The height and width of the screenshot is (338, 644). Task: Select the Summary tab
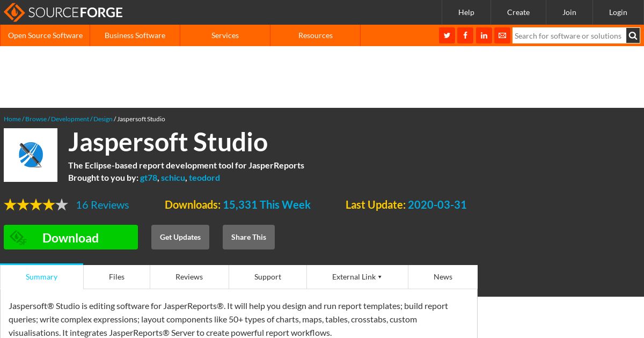tap(41, 277)
